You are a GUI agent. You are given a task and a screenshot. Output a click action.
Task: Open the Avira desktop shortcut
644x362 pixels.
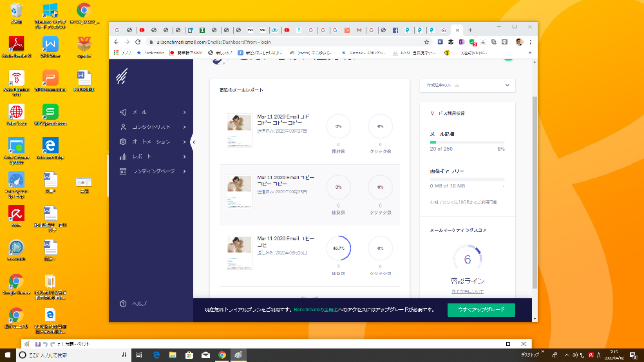point(17,216)
